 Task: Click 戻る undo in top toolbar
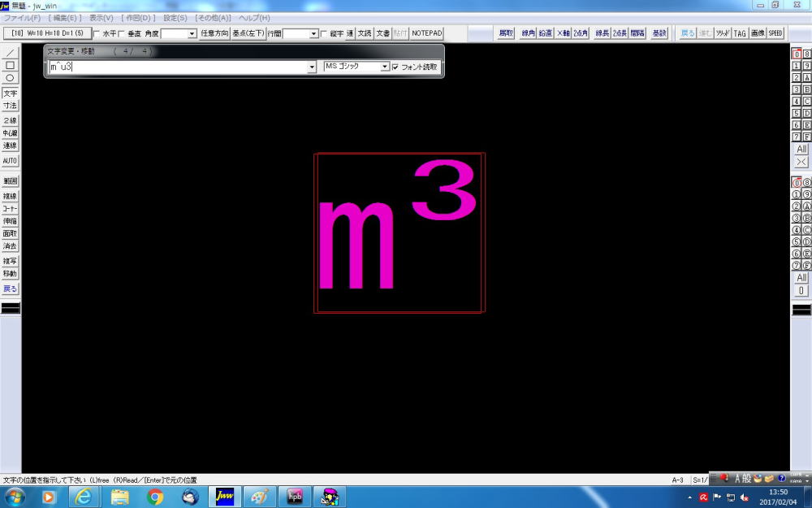[x=688, y=33]
